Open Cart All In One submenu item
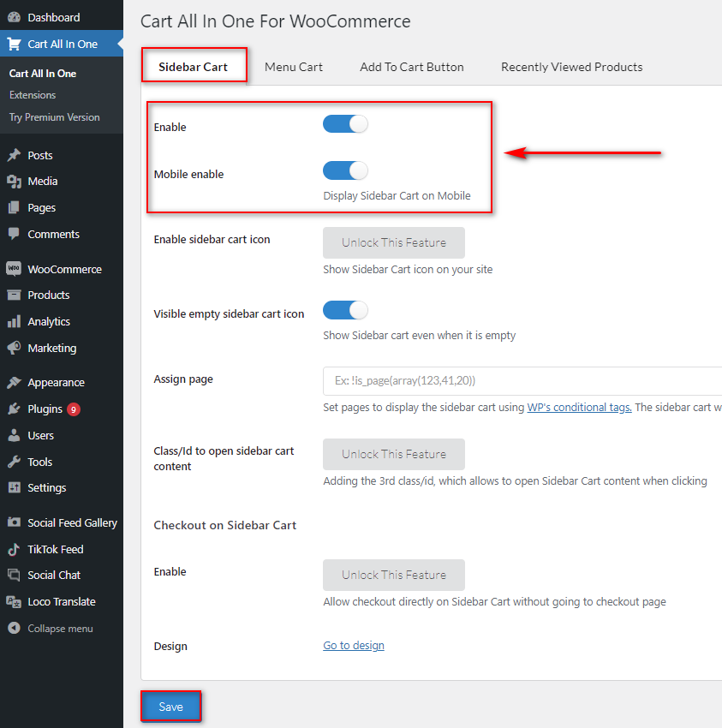Screen dimensions: 722x728 point(43,74)
